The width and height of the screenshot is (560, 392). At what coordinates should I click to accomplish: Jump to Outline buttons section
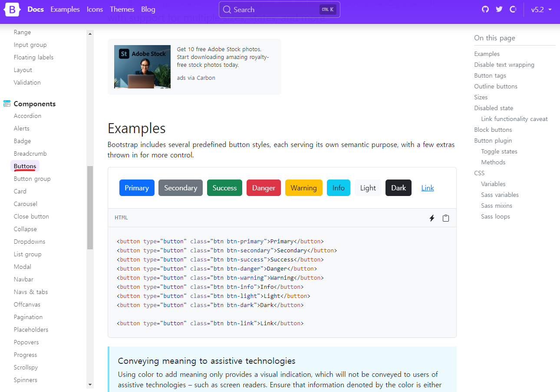coord(496,86)
